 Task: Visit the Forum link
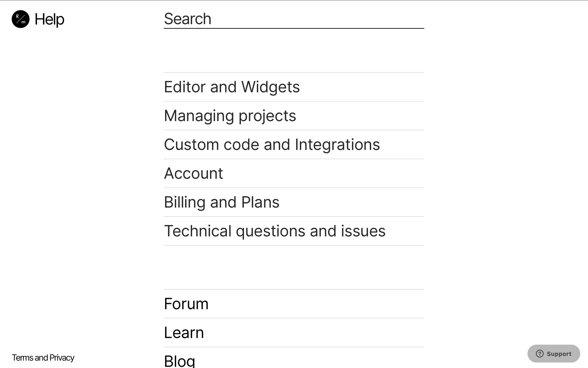click(x=186, y=304)
